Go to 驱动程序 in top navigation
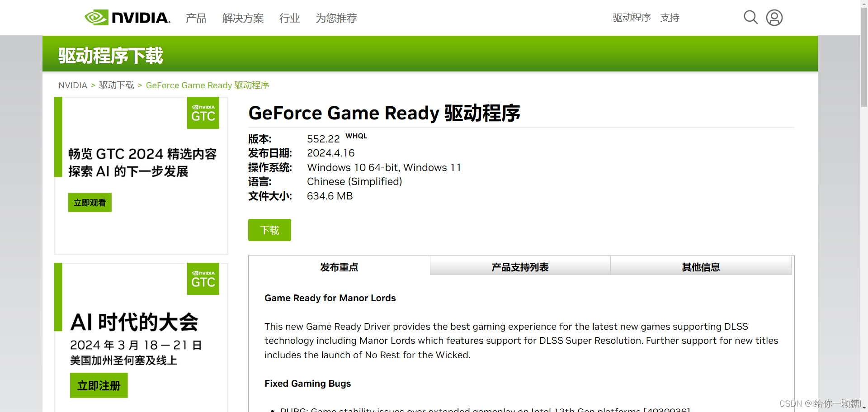Screen dimensions: 868x412 pyautogui.click(x=632, y=18)
